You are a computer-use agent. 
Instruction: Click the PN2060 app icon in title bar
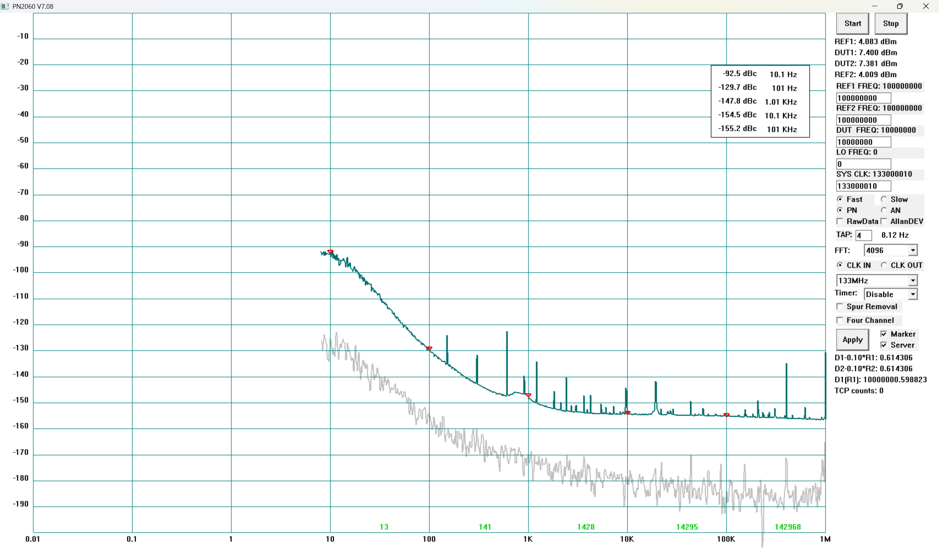(5, 7)
